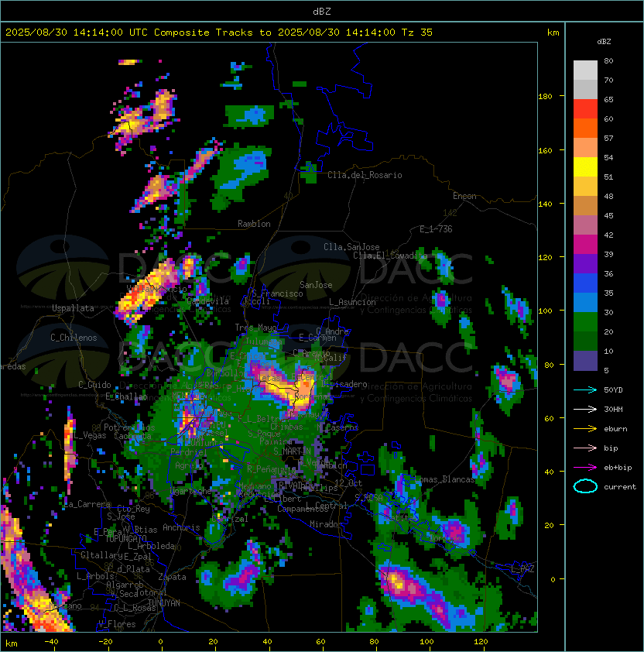644x652 pixels.
Task: Click the 'L_Central' place label
Action: [x=327, y=506]
